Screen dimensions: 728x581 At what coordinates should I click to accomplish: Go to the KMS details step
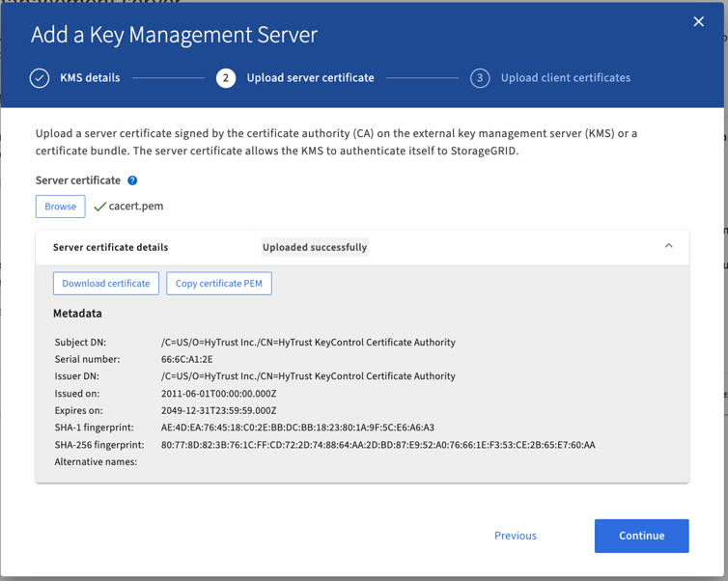click(90, 78)
